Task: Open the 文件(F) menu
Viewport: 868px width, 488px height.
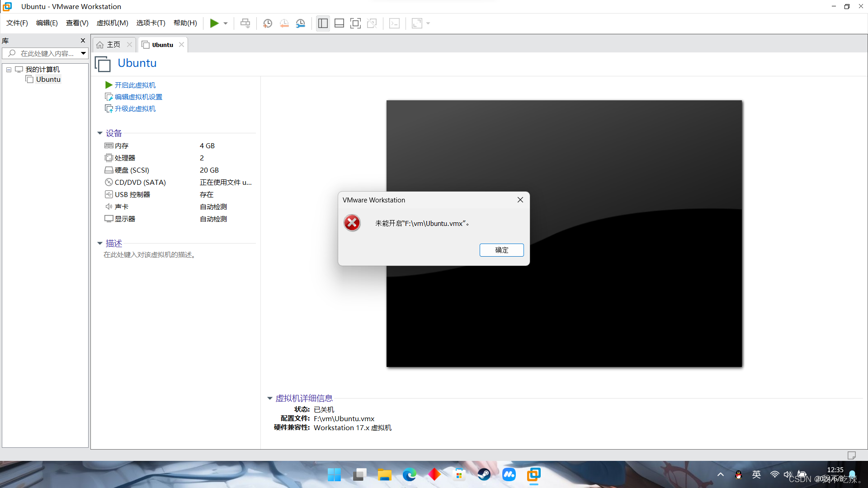Action: [17, 23]
